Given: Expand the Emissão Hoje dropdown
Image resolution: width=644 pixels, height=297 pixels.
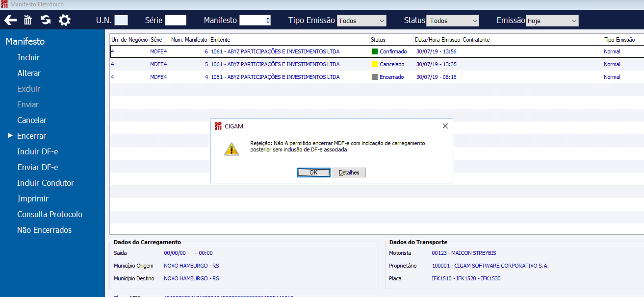Looking at the screenshot, I should pos(552,21).
